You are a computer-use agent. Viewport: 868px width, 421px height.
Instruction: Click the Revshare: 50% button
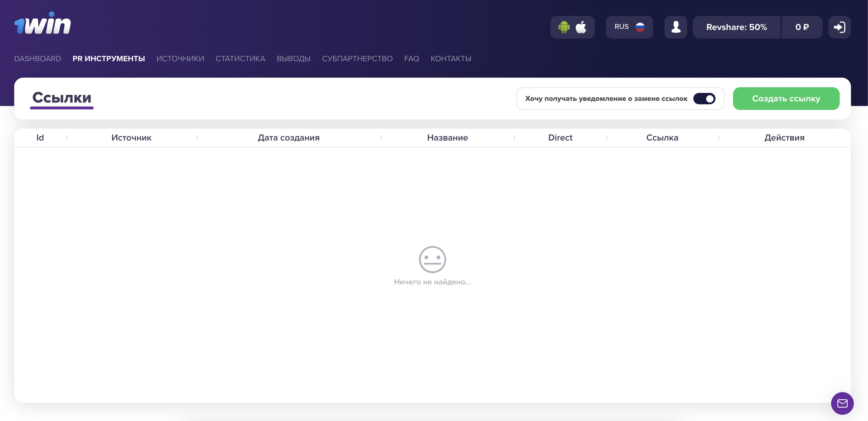pos(736,27)
